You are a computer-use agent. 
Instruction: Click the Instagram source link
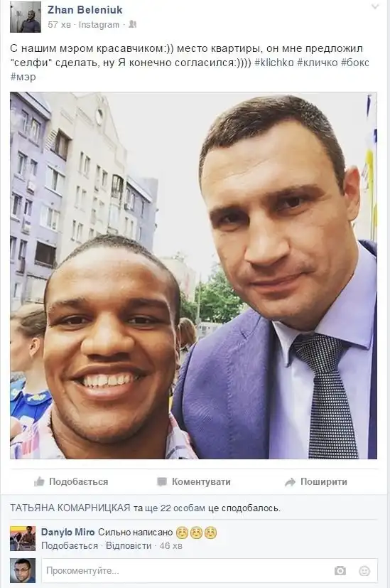point(99,24)
